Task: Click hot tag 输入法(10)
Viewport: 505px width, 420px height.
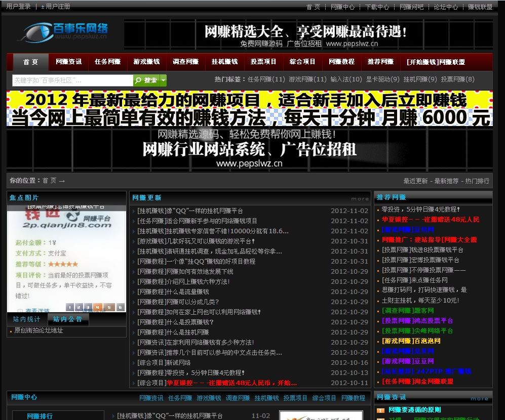Action: click(x=346, y=79)
